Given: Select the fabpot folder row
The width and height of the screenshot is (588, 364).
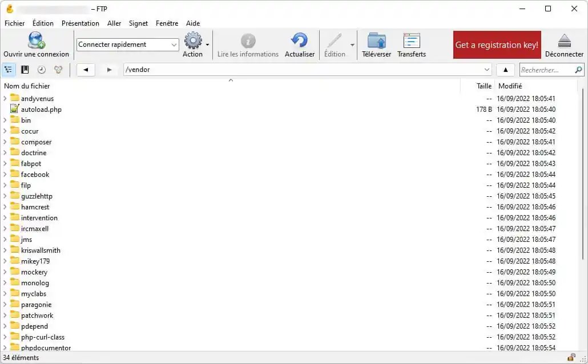Looking at the screenshot, I should point(289,163).
